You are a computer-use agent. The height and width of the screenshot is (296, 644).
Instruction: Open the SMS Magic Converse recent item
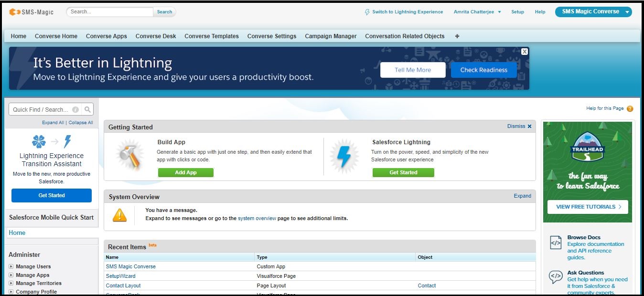pos(131,266)
